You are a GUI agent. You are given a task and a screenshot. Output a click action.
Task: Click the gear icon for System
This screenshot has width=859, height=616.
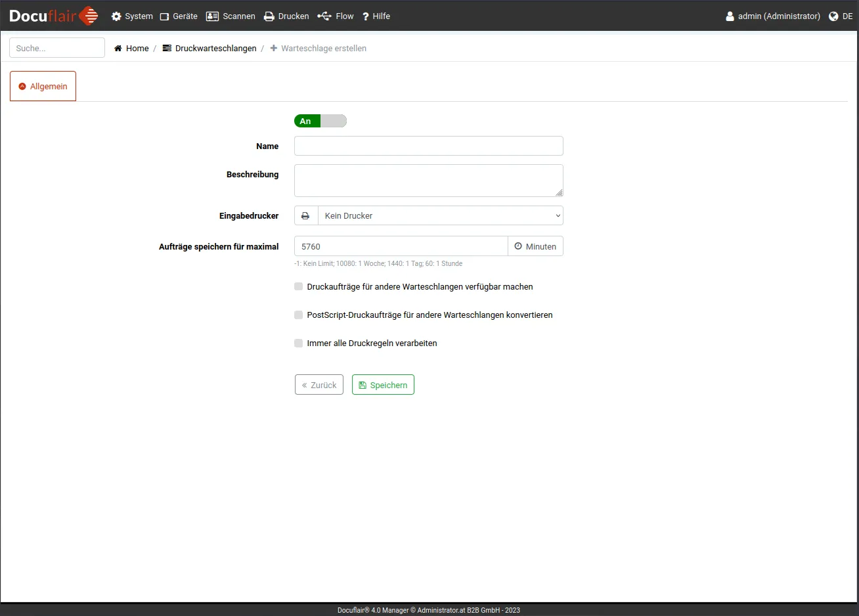point(116,16)
